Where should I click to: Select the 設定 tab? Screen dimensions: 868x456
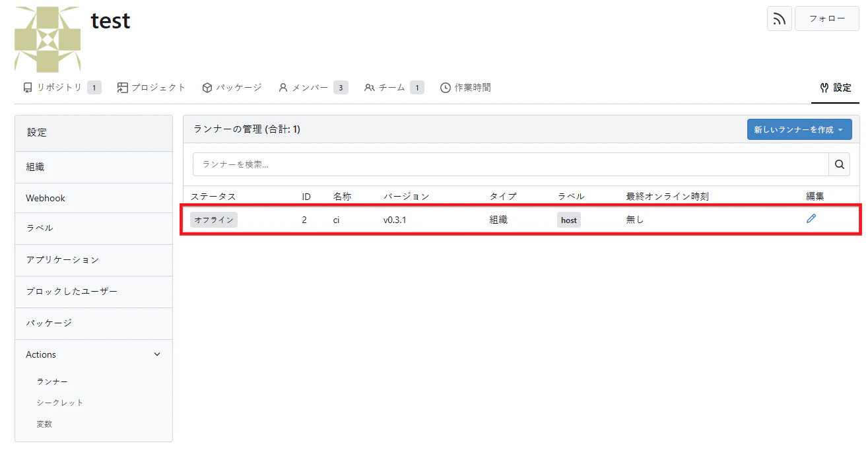point(835,88)
